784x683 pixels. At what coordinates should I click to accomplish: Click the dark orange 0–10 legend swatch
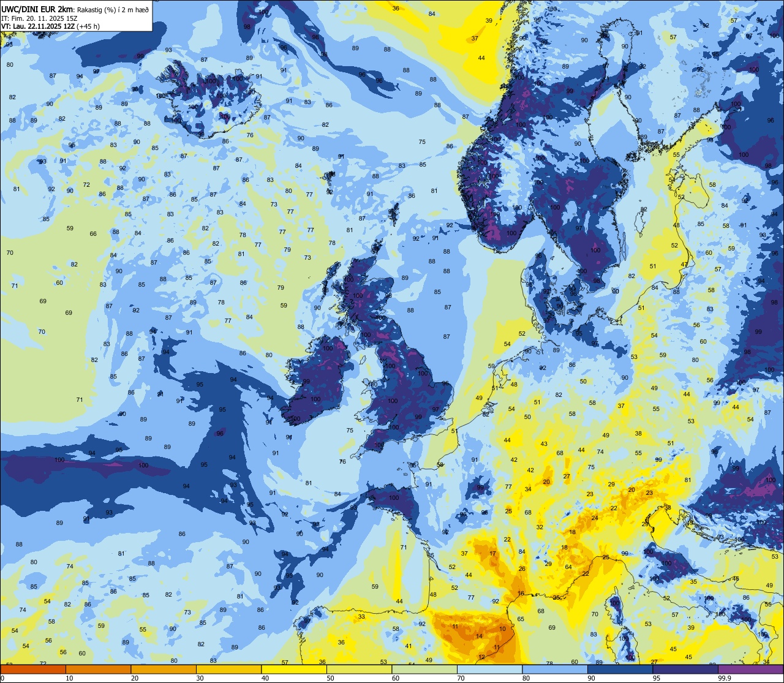coord(33,669)
